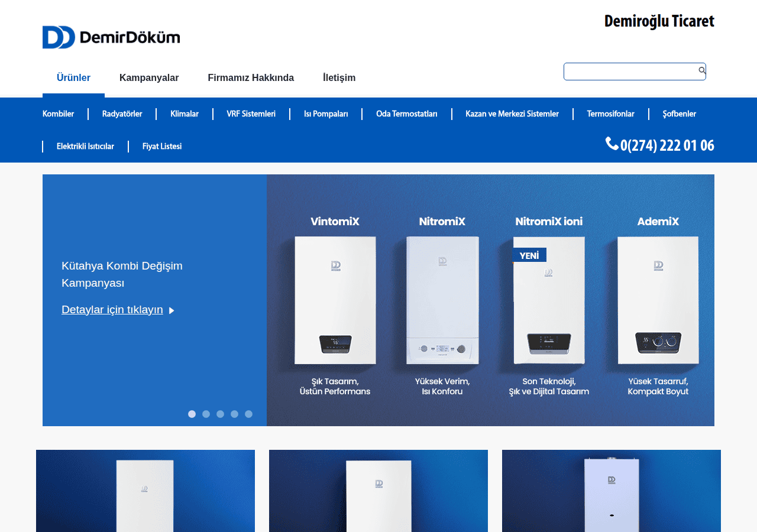Screen dimensions: 757x532
Task: Open Elektrikli Isıtıcılar category
Action: (x=85, y=147)
